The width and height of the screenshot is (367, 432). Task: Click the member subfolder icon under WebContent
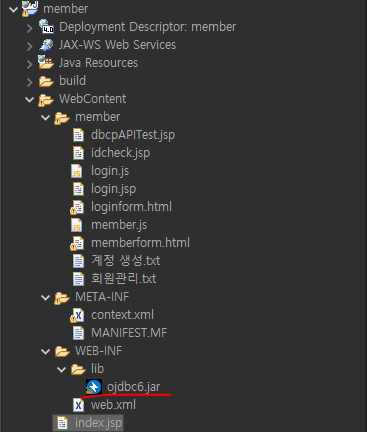click(62, 117)
